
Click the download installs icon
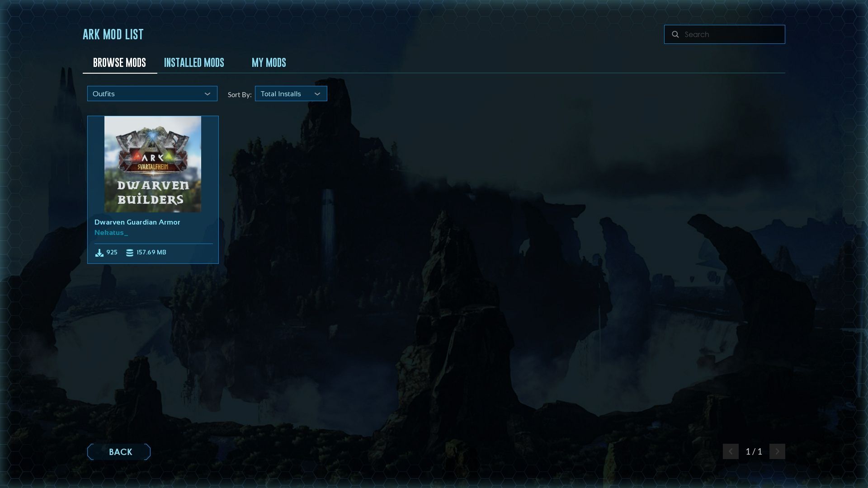(x=99, y=253)
